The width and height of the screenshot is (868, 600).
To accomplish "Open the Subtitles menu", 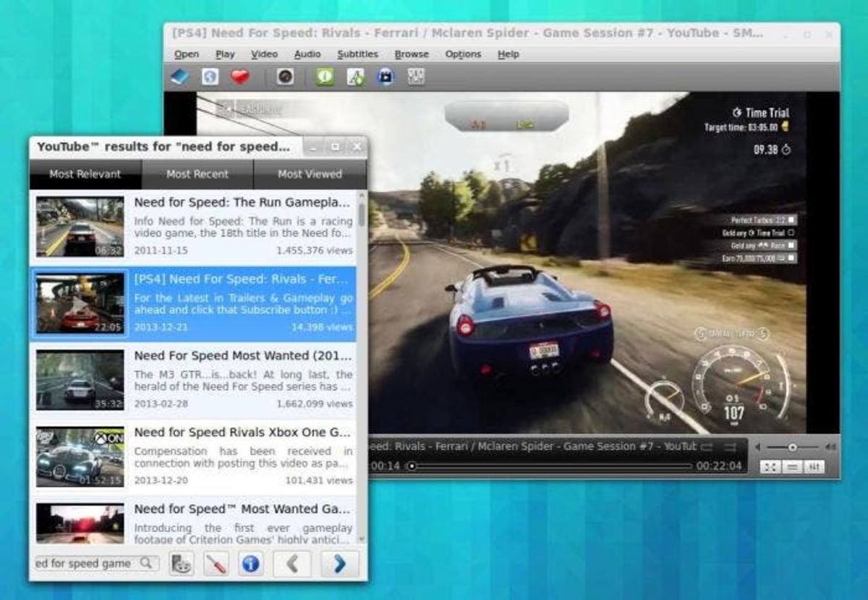I will click(357, 54).
